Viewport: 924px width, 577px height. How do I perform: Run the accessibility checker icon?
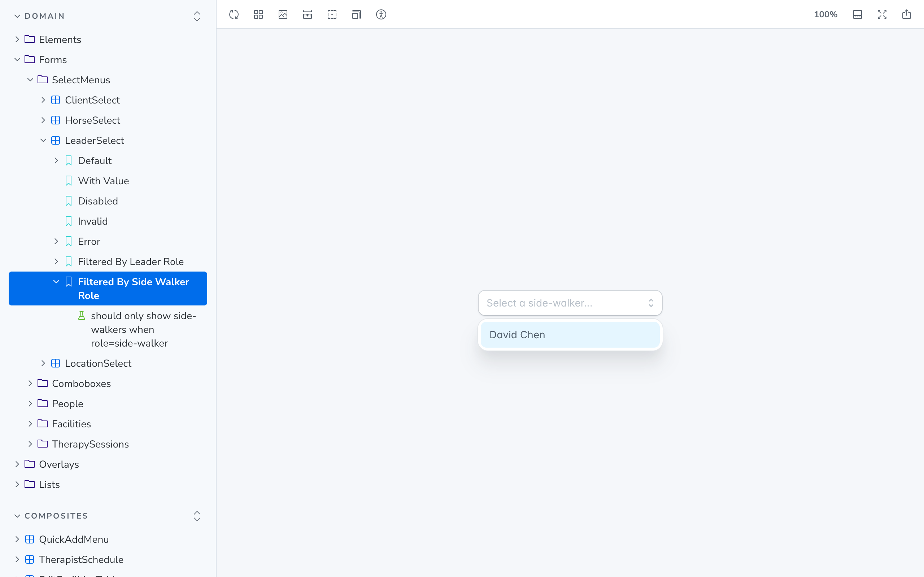(x=381, y=14)
